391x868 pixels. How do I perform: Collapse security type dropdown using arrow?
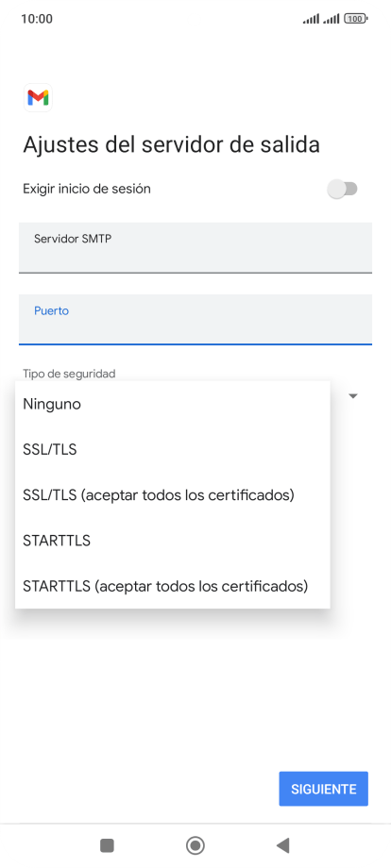point(353,396)
